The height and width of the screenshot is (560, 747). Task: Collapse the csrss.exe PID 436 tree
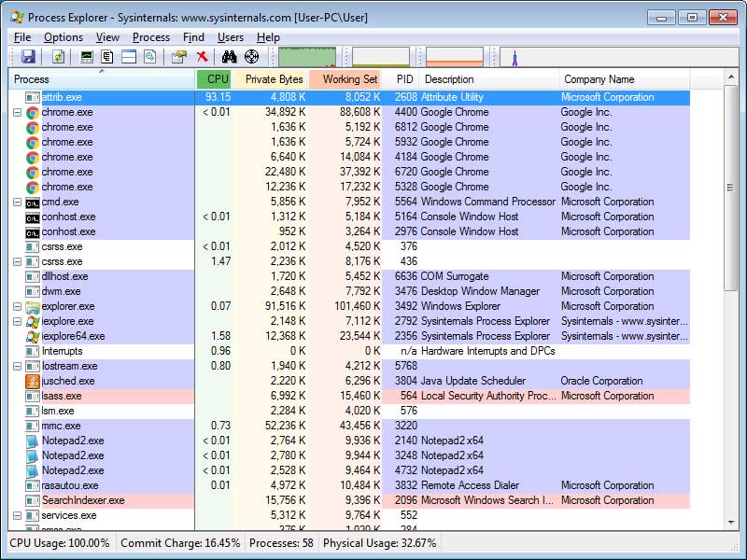17,261
